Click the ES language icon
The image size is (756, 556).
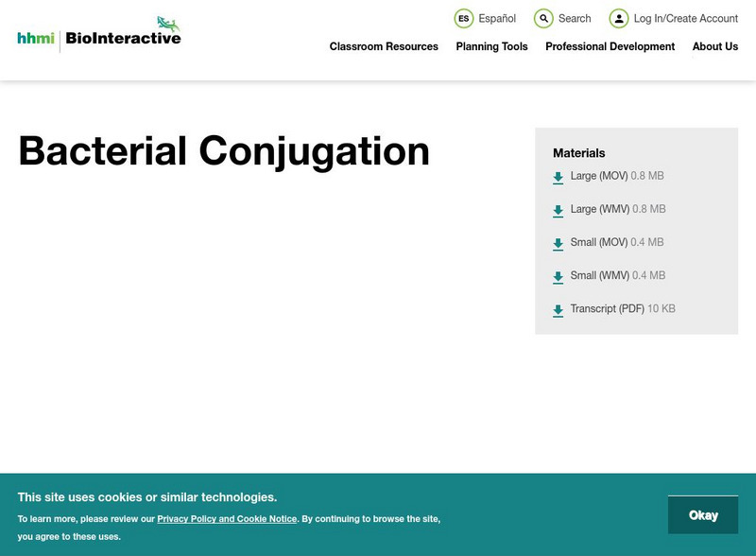463,17
